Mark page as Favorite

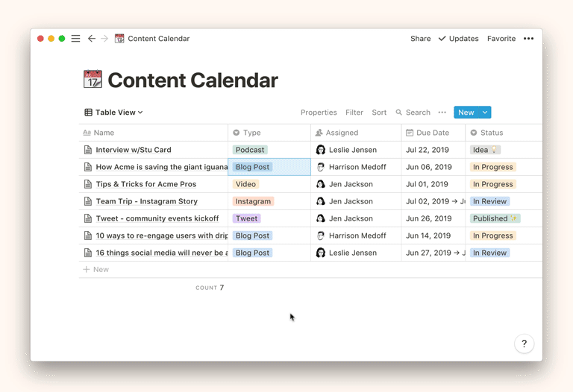coord(501,39)
